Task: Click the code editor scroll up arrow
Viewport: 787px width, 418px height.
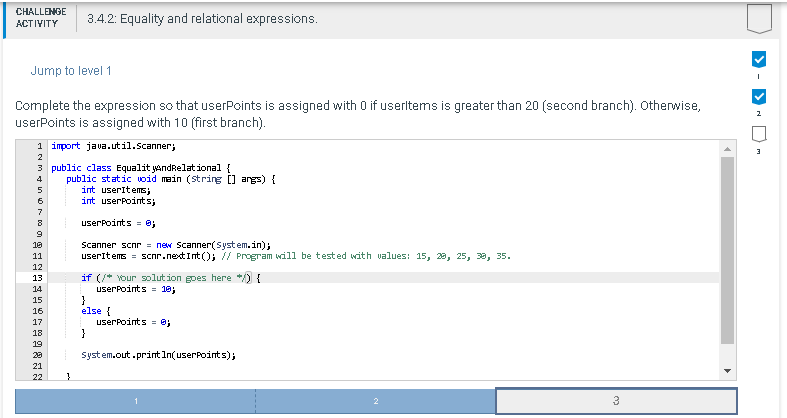Action: click(727, 149)
